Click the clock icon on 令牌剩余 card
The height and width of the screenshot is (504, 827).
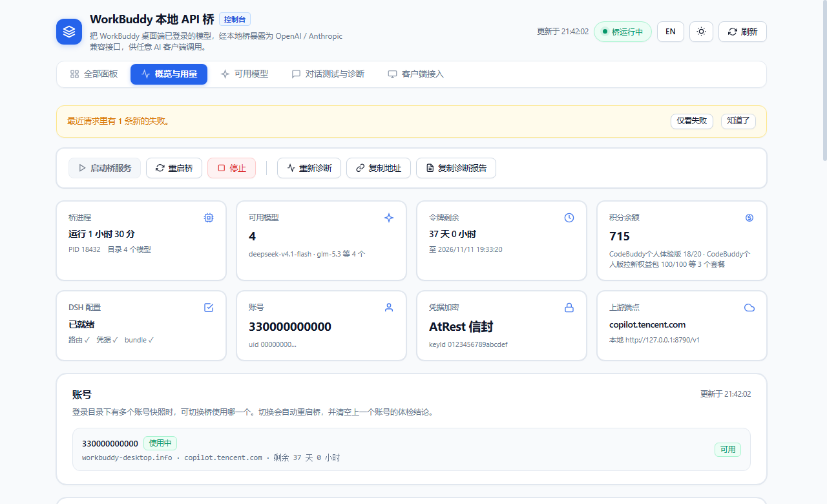(x=569, y=218)
